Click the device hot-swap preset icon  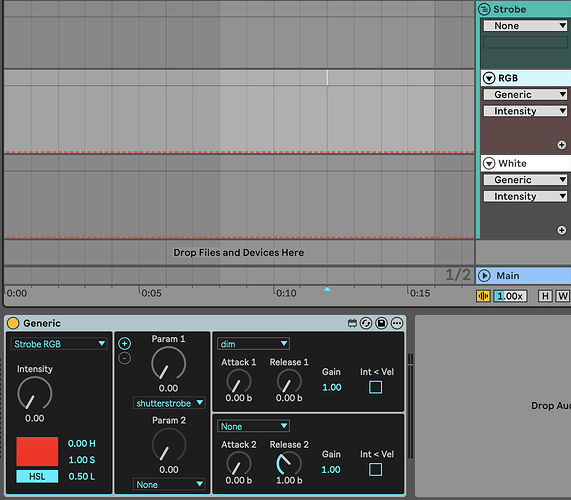click(x=366, y=323)
